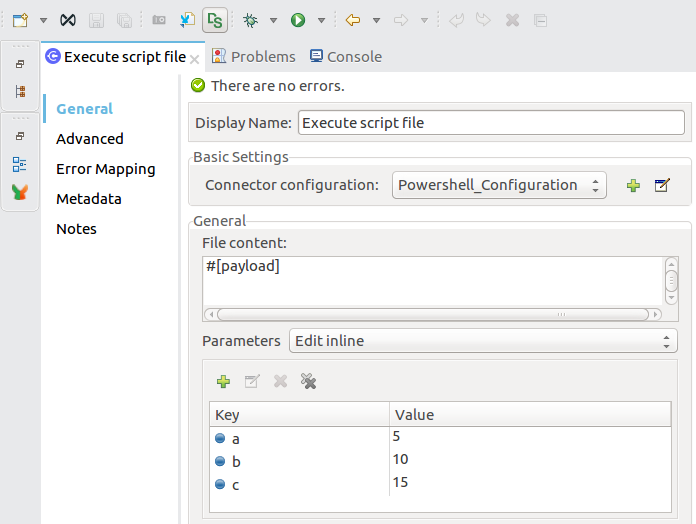
Task: Click the back navigation arrow
Action: click(352, 19)
